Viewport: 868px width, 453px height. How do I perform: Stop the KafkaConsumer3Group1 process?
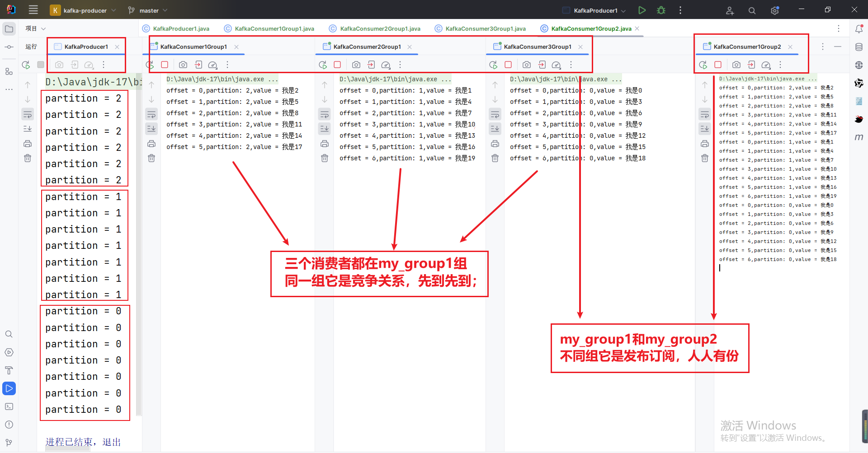pyautogui.click(x=508, y=65)
